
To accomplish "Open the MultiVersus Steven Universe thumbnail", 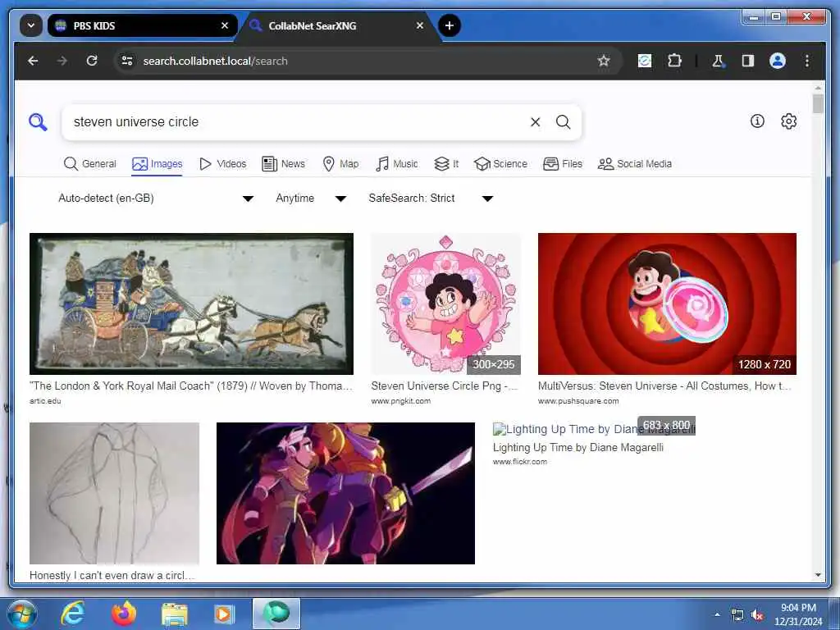I will point(667,304).
